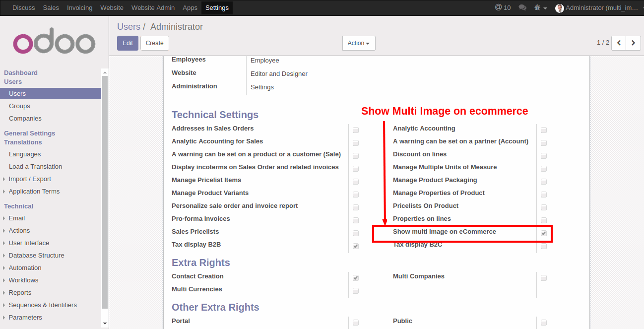Enable Multi Companies checkbox
The height and width of the screenshot is (329, 644).
(544, 278)
